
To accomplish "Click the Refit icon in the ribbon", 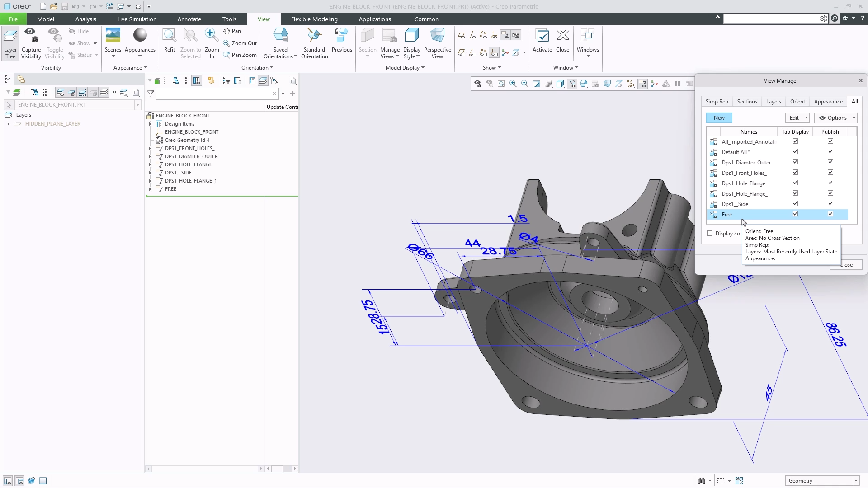I will [x=169, y=35].
